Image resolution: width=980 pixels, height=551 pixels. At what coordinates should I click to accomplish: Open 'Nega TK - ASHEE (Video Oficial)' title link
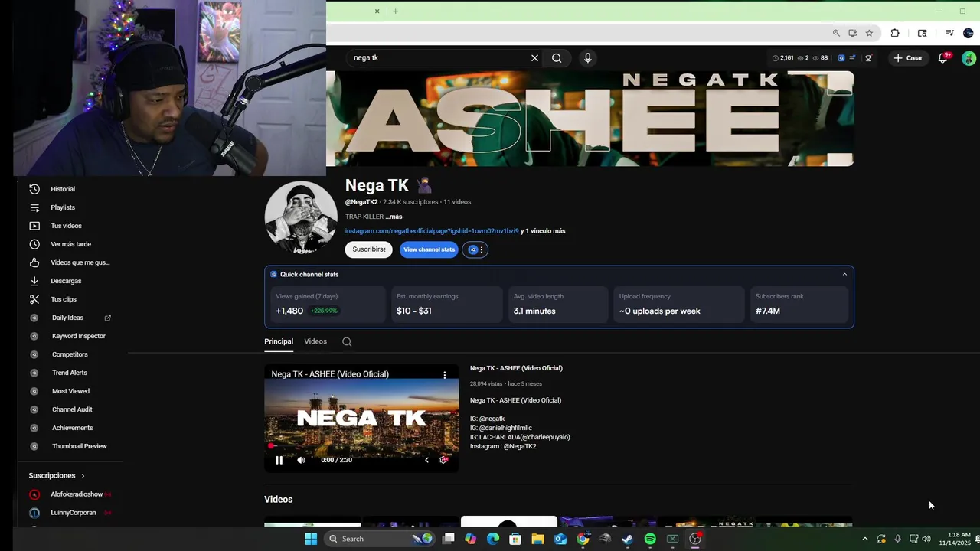coord(516,368)
